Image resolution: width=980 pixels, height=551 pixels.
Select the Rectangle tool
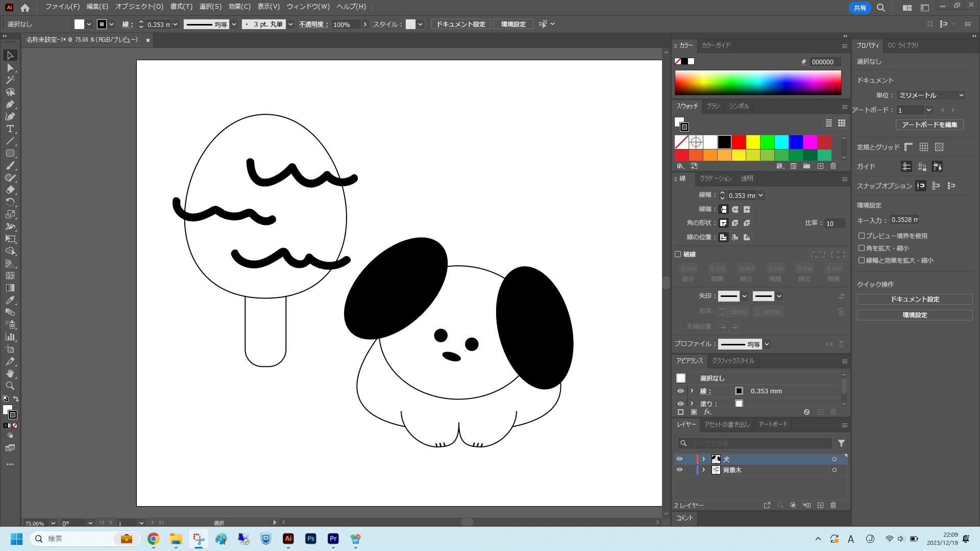coord(10,153)
